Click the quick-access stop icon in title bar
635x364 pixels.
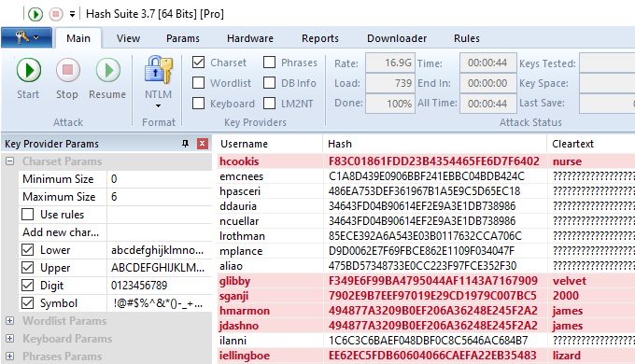tap(56, 14)
